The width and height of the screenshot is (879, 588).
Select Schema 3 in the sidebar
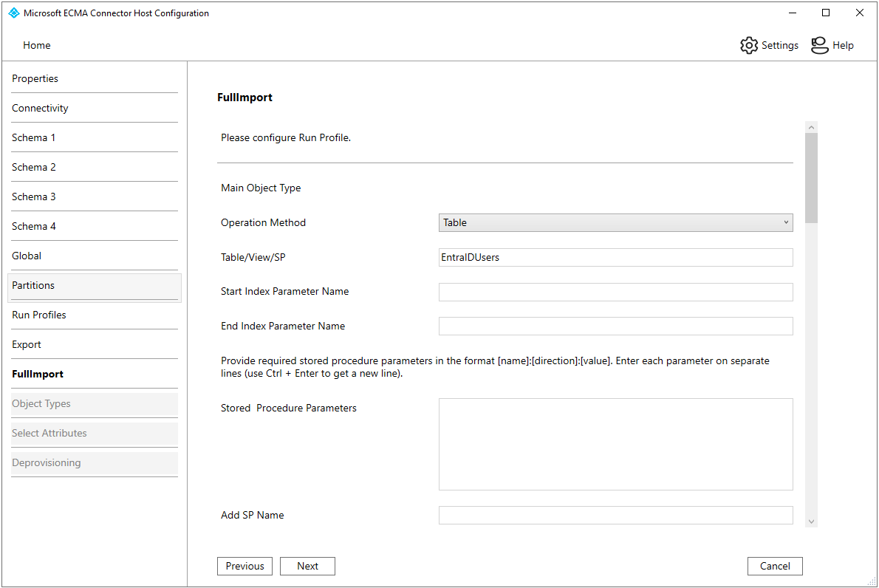[34, 196]
